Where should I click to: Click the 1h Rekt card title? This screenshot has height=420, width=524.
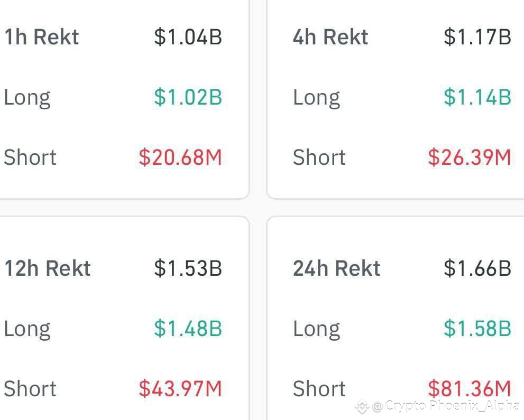[x=42, y=37]
